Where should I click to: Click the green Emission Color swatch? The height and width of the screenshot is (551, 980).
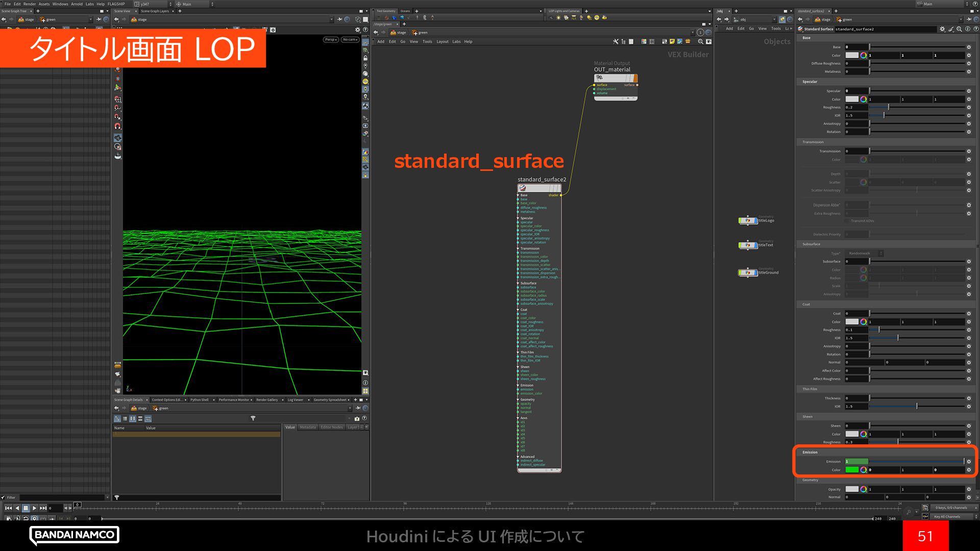[851, 470]
